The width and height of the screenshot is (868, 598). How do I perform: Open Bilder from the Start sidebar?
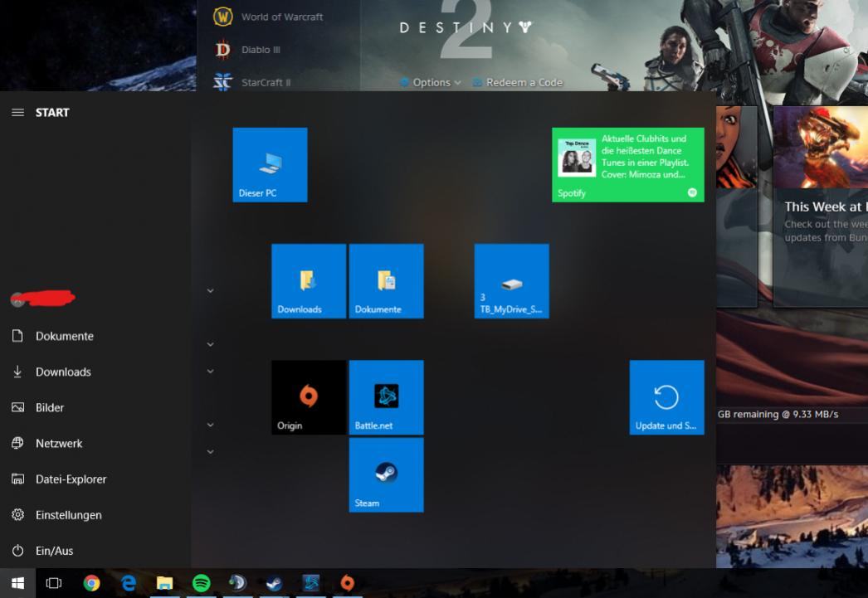[49, 408]
